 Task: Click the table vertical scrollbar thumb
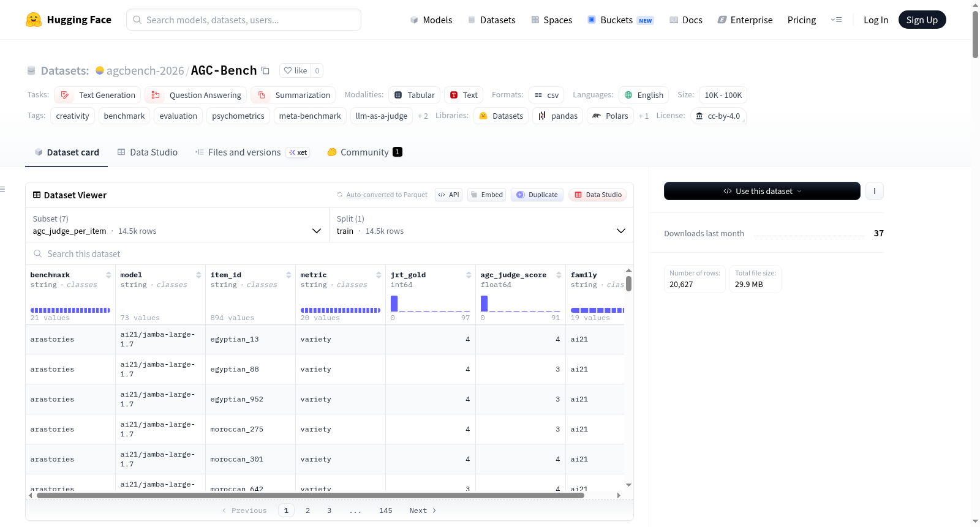pyautogui.click(x=628, y=283)
